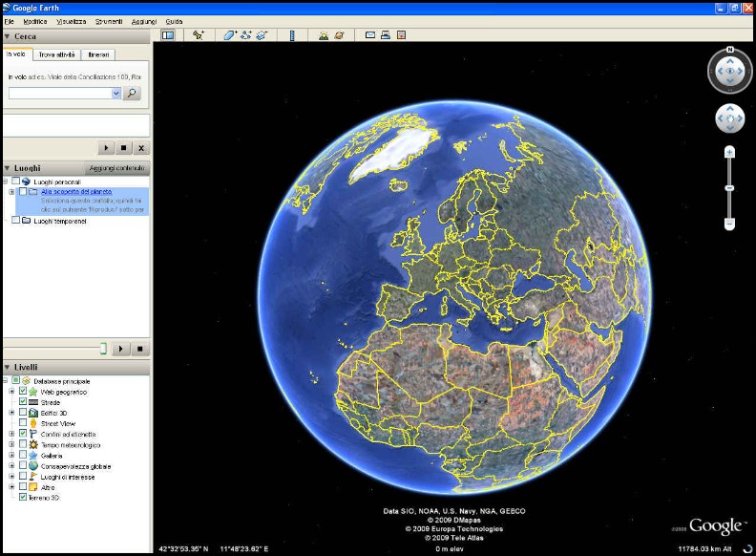The height and width of the screenshot is (556, 756).
Task: Add a placemark with pushpin icon
Action: (199, 34)
